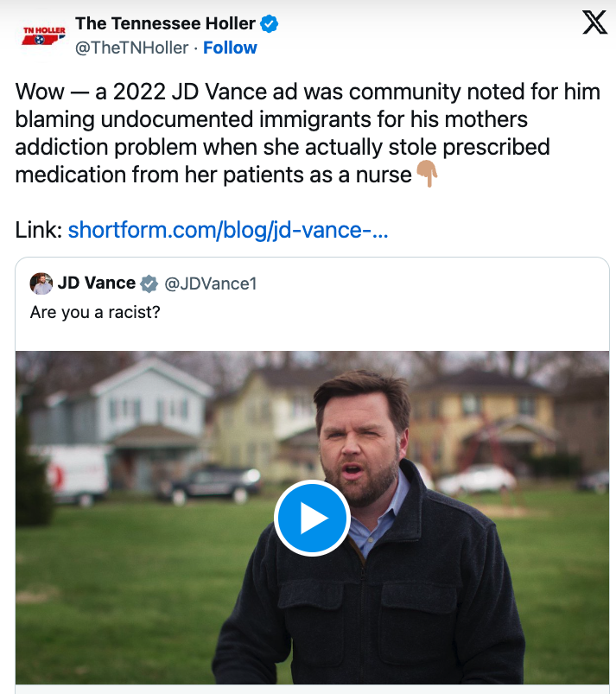Click the Tennessee Holler profile logo
The image size is (616, 694).
[x=44, y=35]
